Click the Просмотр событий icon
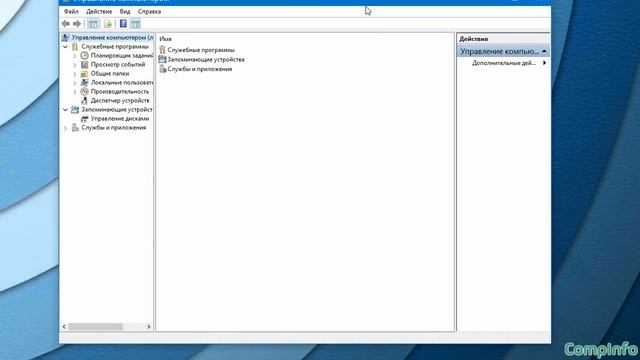640x360 pixels. (84, 64)
